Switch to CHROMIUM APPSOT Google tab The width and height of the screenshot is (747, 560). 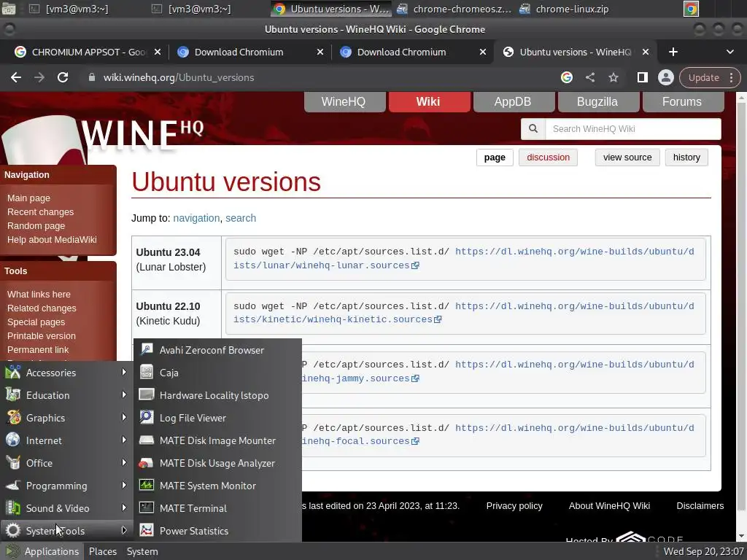[x=88, y=52]
